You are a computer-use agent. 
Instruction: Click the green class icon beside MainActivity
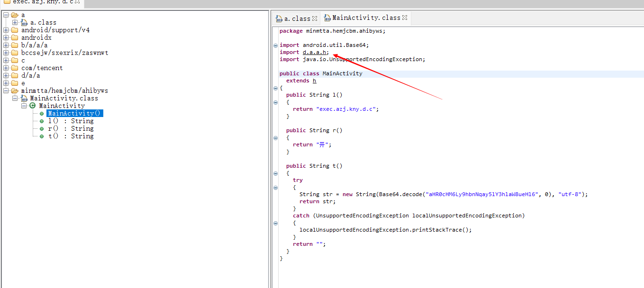click(x=33, y=106)
